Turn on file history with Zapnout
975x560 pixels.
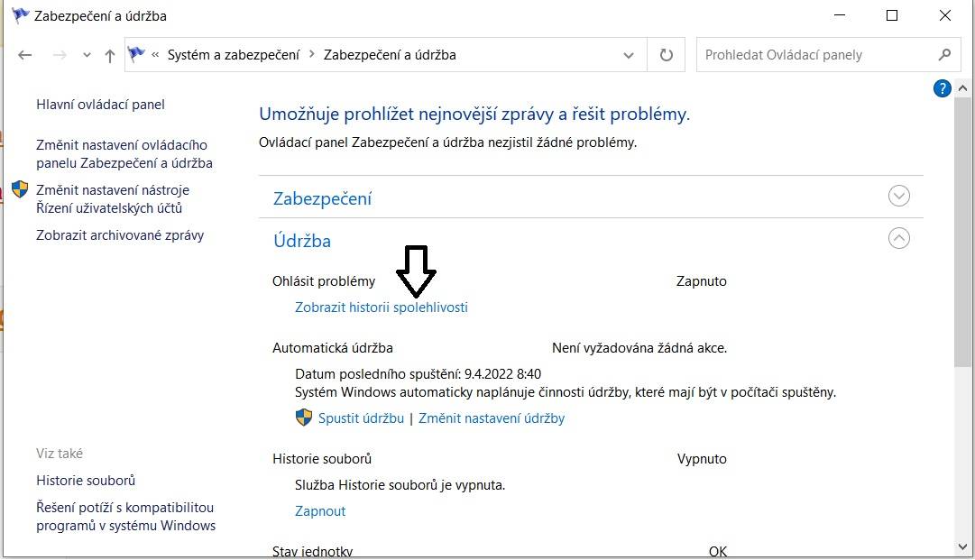coord(320,511)
